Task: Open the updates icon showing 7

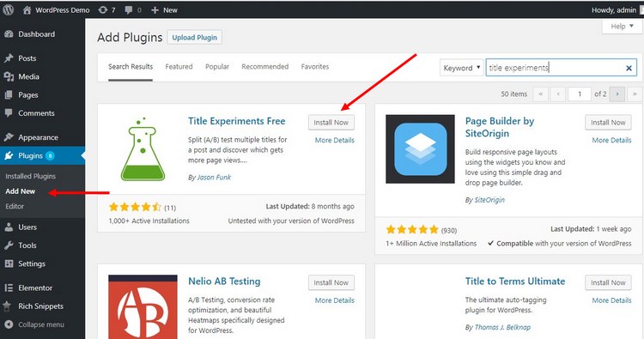Action: click(x=103, y=9)
